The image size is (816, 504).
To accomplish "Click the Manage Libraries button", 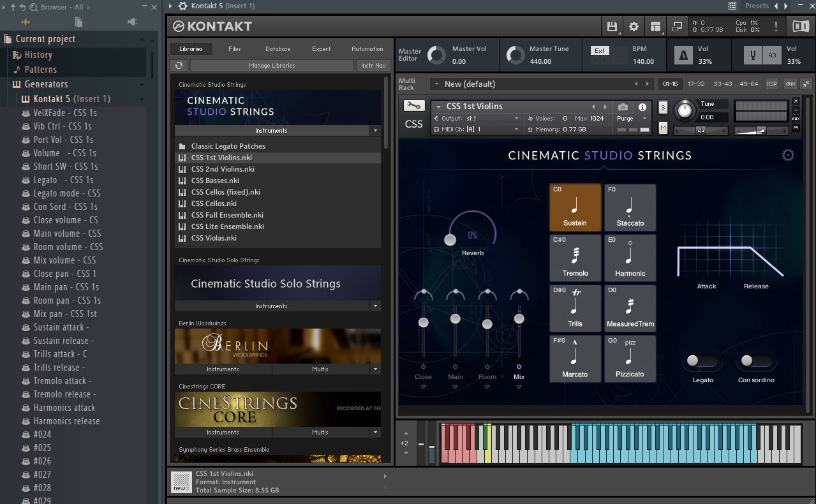I will pos(272,66).
